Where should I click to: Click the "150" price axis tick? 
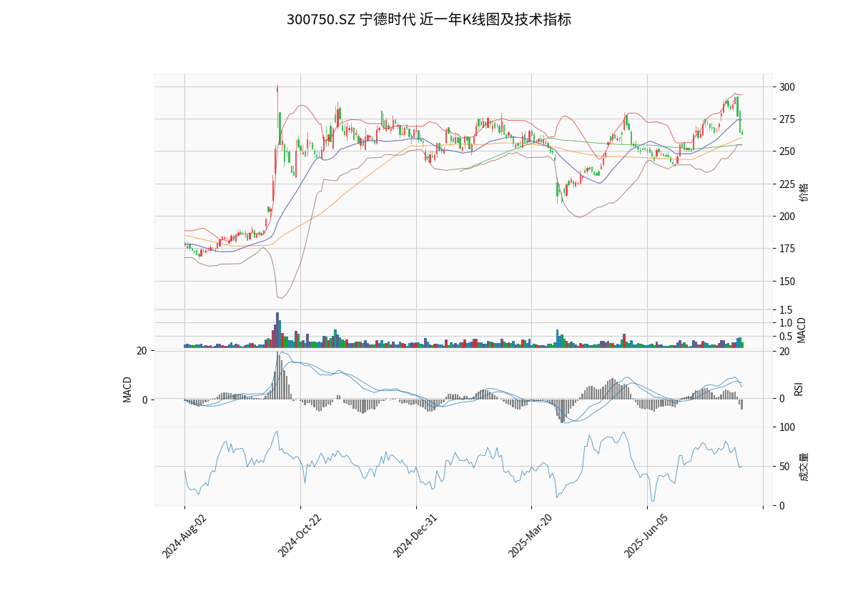(x=786, y=282)
